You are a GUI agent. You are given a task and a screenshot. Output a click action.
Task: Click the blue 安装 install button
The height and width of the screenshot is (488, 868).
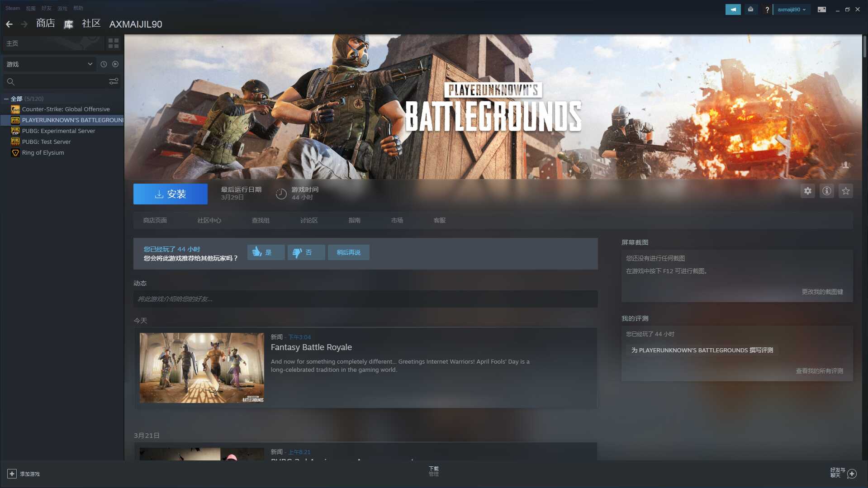(x=171, y=194)
